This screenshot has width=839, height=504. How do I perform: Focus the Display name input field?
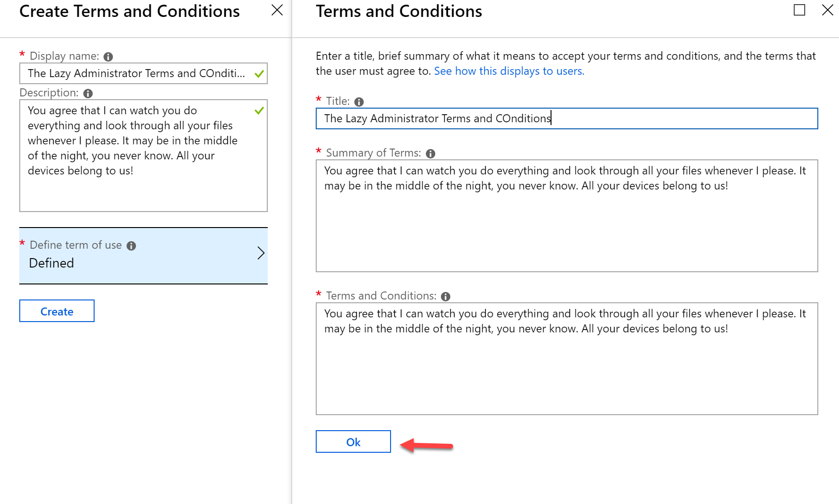tap(144, 73)
